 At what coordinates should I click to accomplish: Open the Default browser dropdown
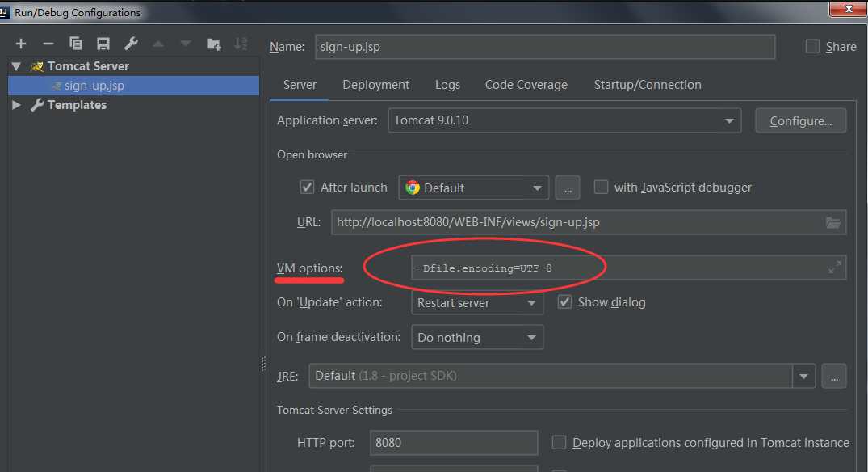pos(473,188)
